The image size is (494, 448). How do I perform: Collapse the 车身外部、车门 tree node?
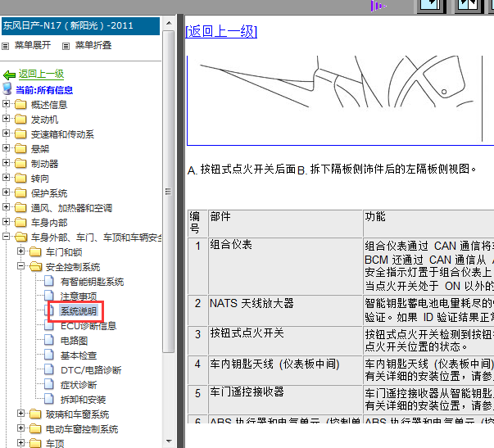6,237
